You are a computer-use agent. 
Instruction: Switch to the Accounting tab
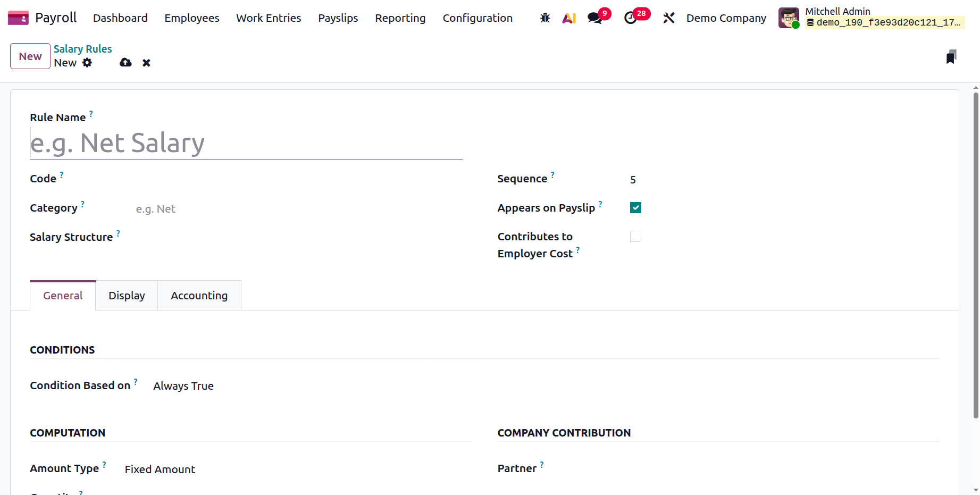click(x=199, y=296)
